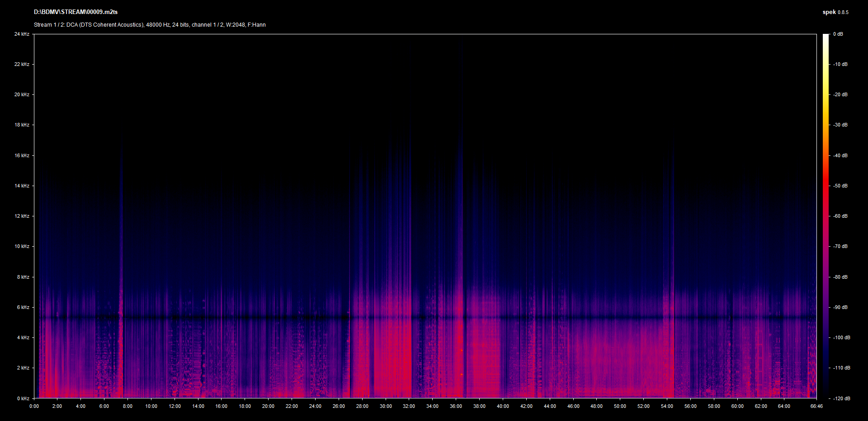Select the 18 kHz frequency axis label
This screenshot has width=868, height=421.
22,125
